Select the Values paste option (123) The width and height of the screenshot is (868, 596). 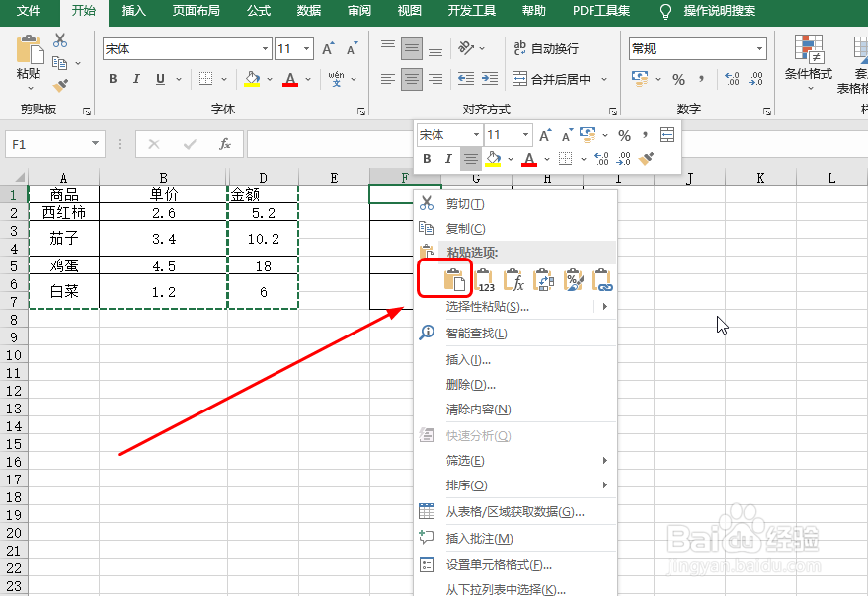(485, 280)
